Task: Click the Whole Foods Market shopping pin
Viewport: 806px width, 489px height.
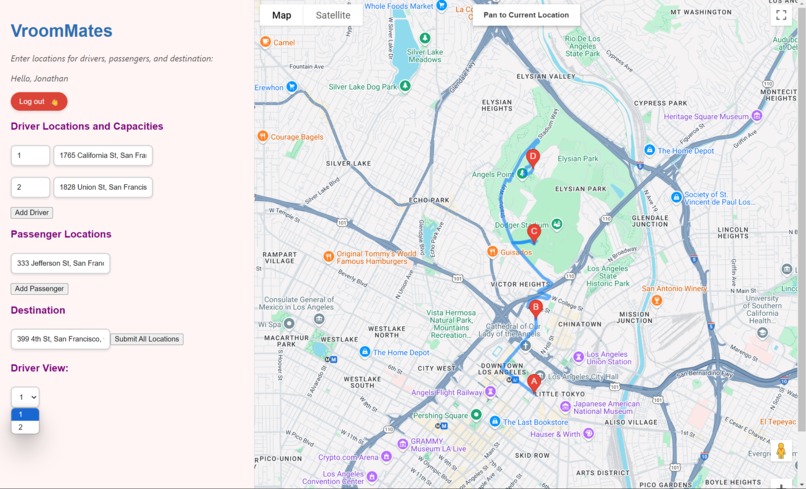Action: 441,6
